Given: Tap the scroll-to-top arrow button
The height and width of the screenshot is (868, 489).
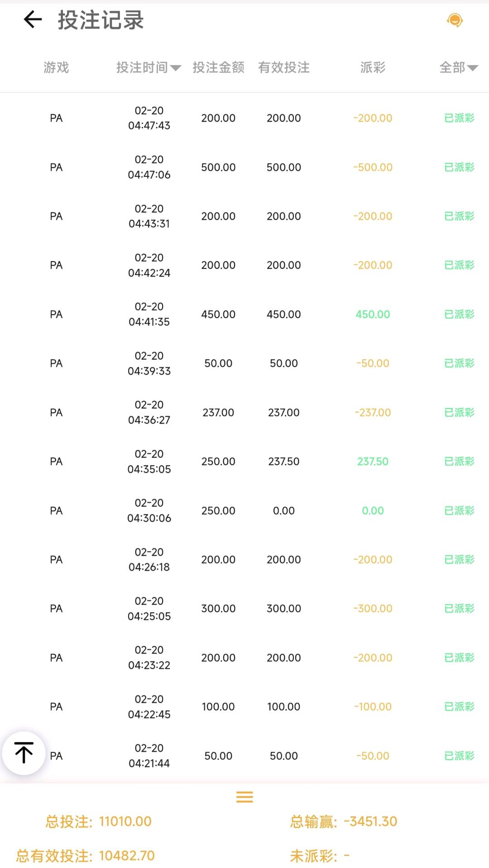Looking at the screenshot, I should [x=24, y=753].
